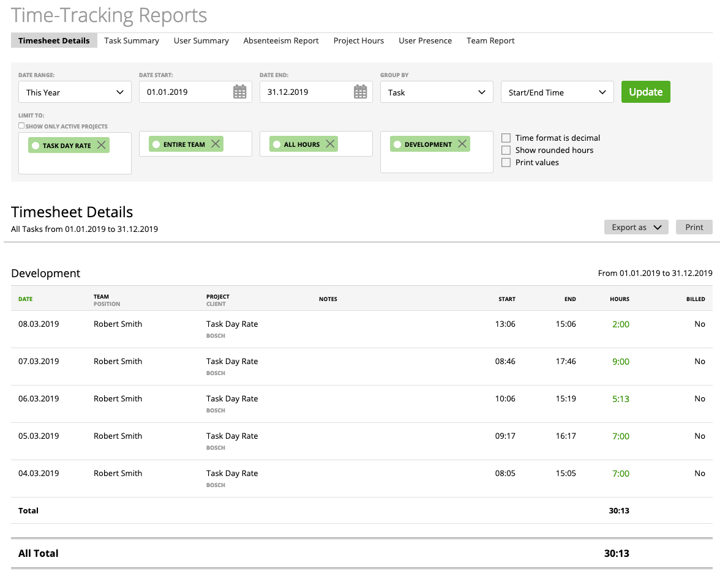728x585 pixels.
Task: Open the This Year date range dropdown
Action: click(75, 92)
